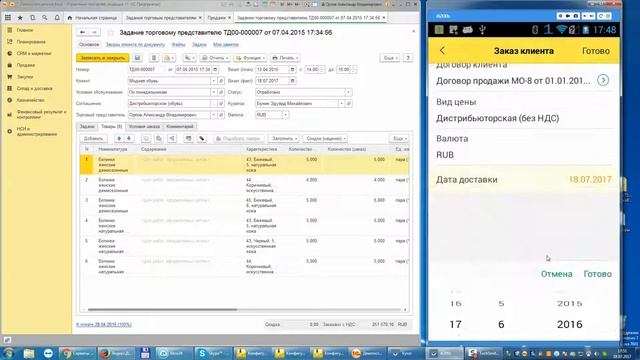Go back arrow in Заказ клиента mobile screen
Viewport: 640px width, 360px height.
(442, 51)
